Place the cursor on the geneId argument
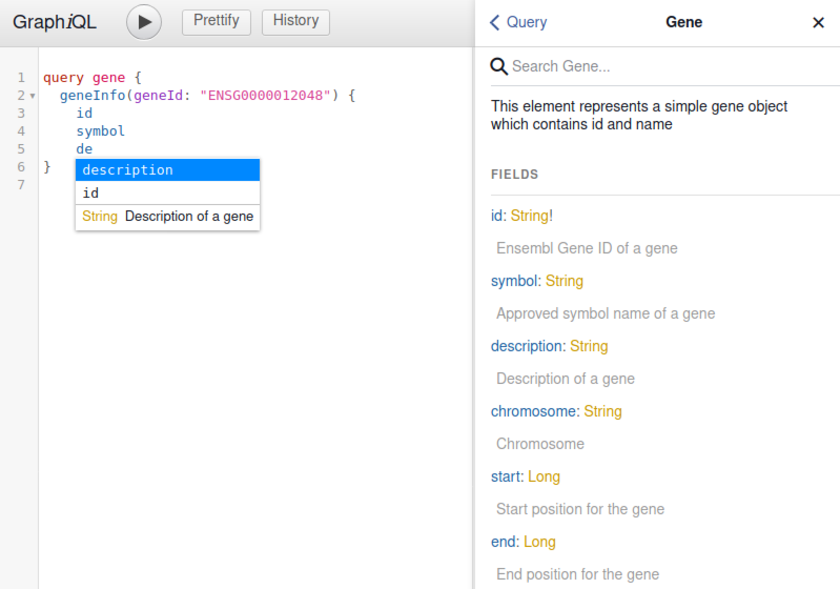This screenshot has height=589, width=840. (152, 95)
